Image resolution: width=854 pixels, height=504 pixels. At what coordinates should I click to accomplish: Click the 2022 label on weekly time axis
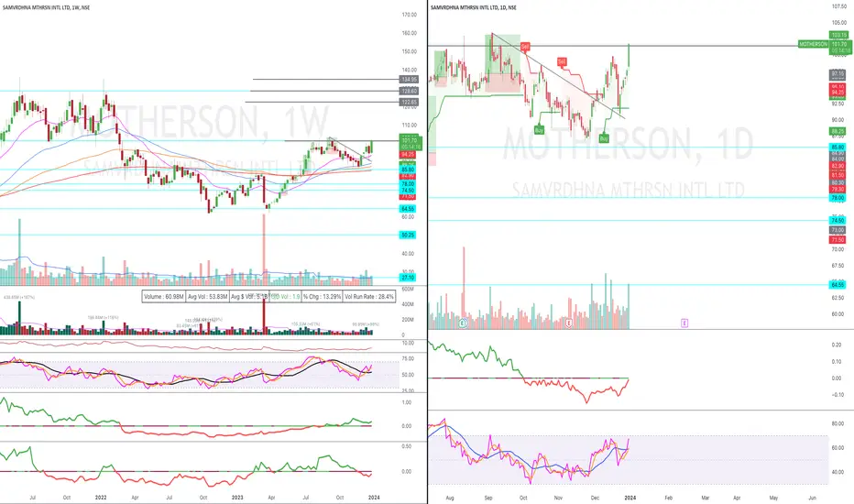[101, 498]
